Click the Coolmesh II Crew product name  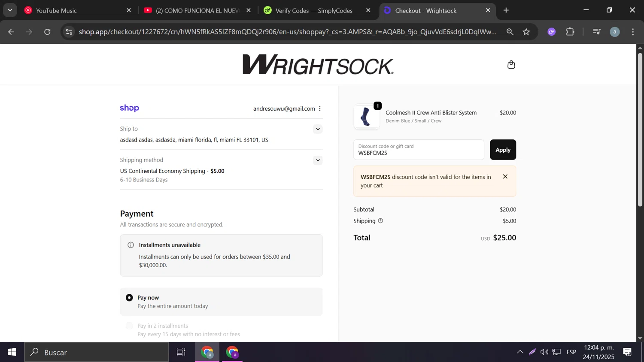[431, 113]
